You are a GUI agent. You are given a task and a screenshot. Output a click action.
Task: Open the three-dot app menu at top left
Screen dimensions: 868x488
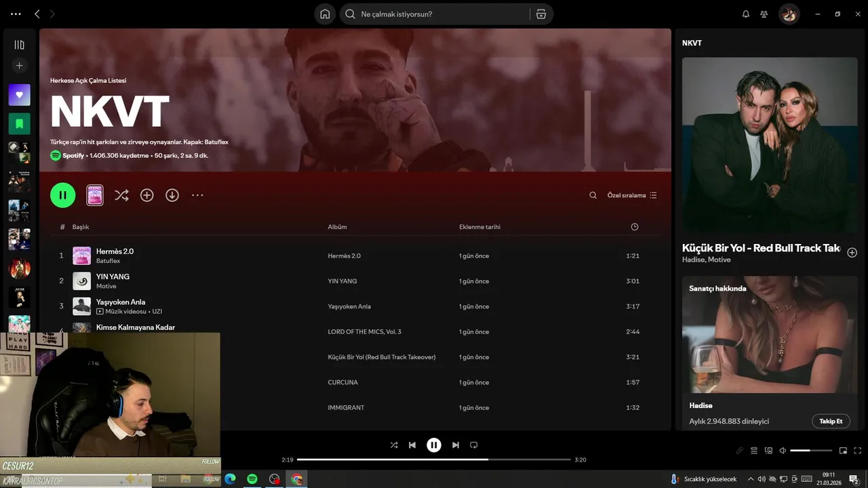click(x=16, y=14)
